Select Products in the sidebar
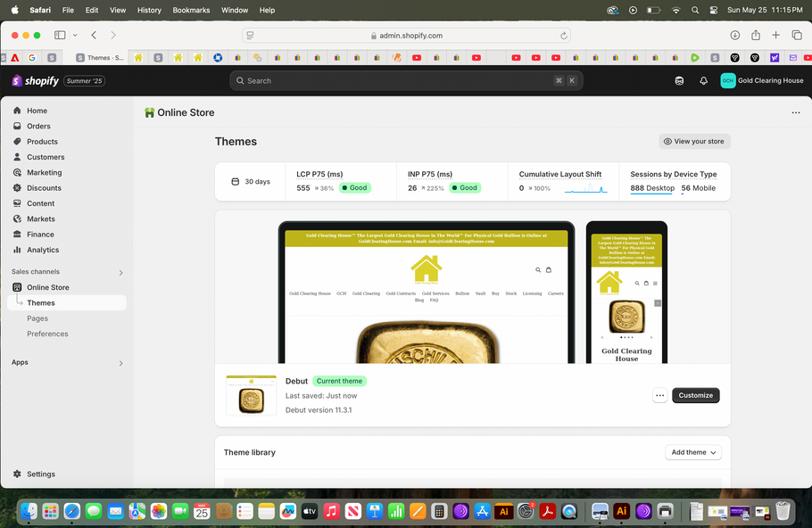Viewport: 812px width, 528px height. tap(39, 141)
